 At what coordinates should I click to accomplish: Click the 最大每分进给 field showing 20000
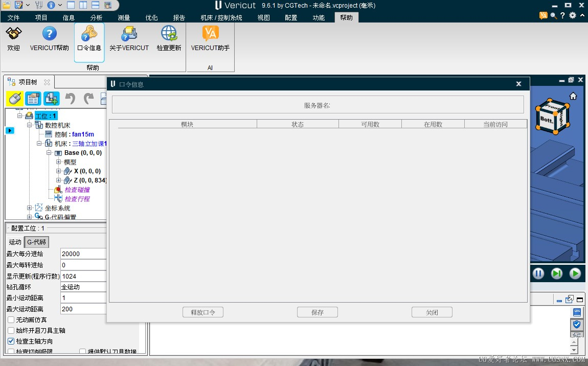click(x=83, y=254)
